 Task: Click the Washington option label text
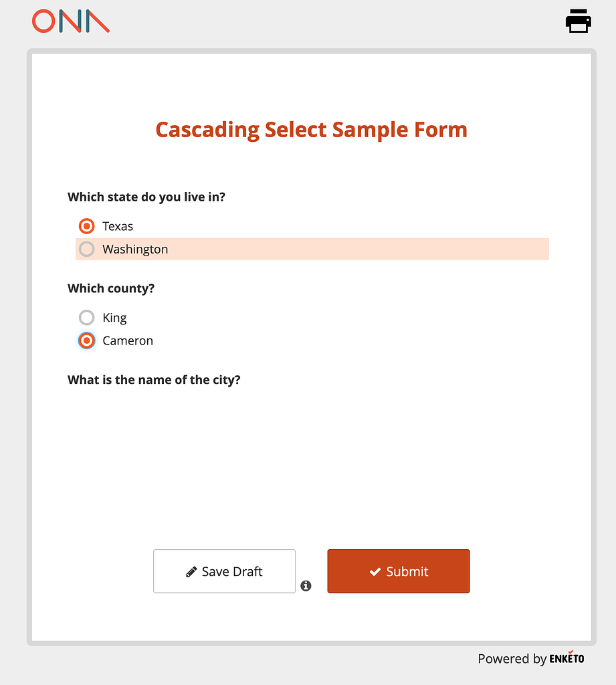(x=134, y=249)
